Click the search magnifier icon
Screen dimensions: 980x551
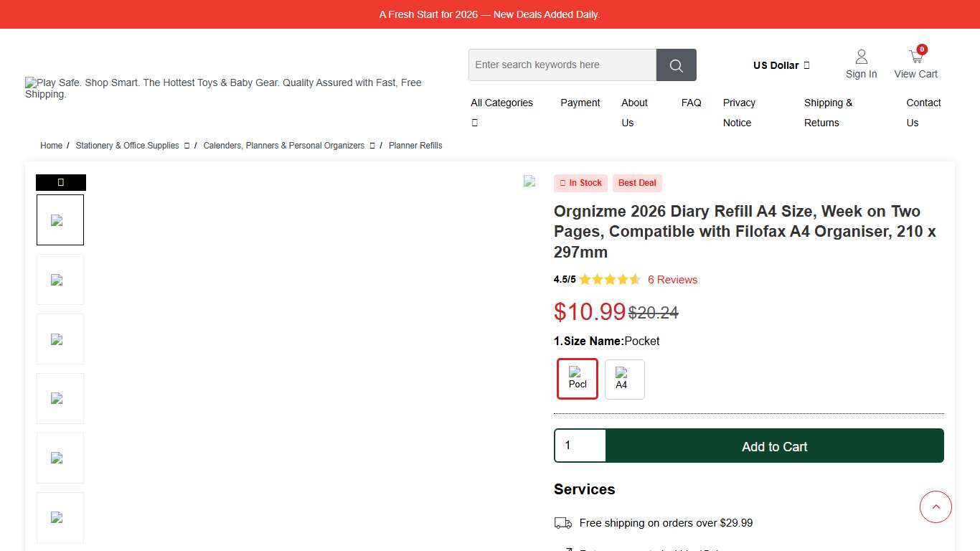tap(675, 65)
